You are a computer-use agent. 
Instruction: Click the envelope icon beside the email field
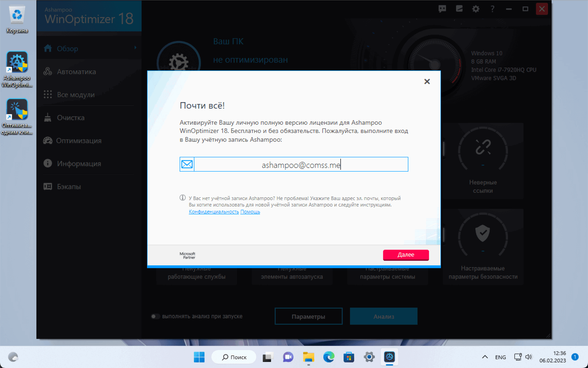coord(187,164)
